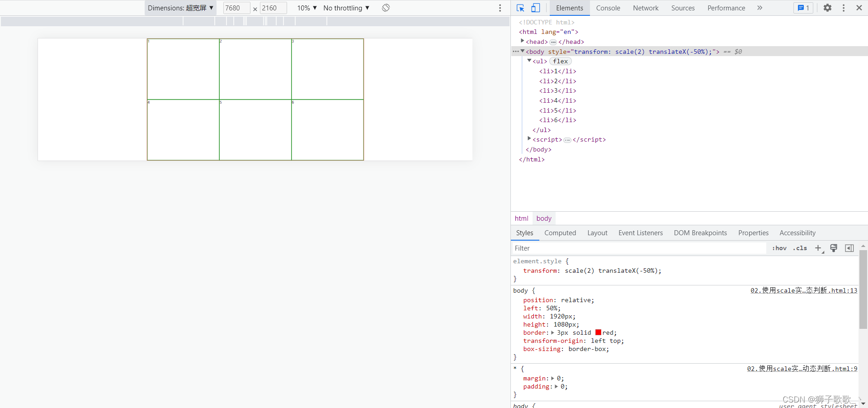Expand the padding shorthand property
The width and height of the screenshot is (868, 408).
[x=557, y=386]
